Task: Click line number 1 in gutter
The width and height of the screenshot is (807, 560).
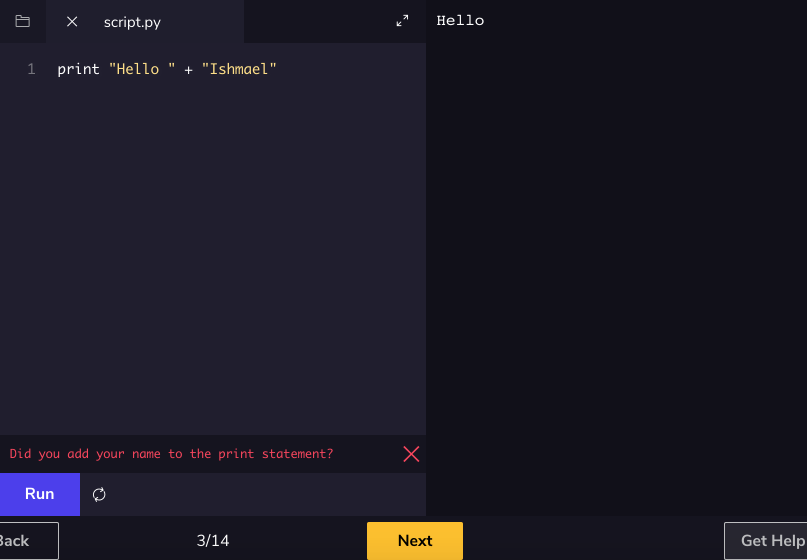Action: click(31, 69)
